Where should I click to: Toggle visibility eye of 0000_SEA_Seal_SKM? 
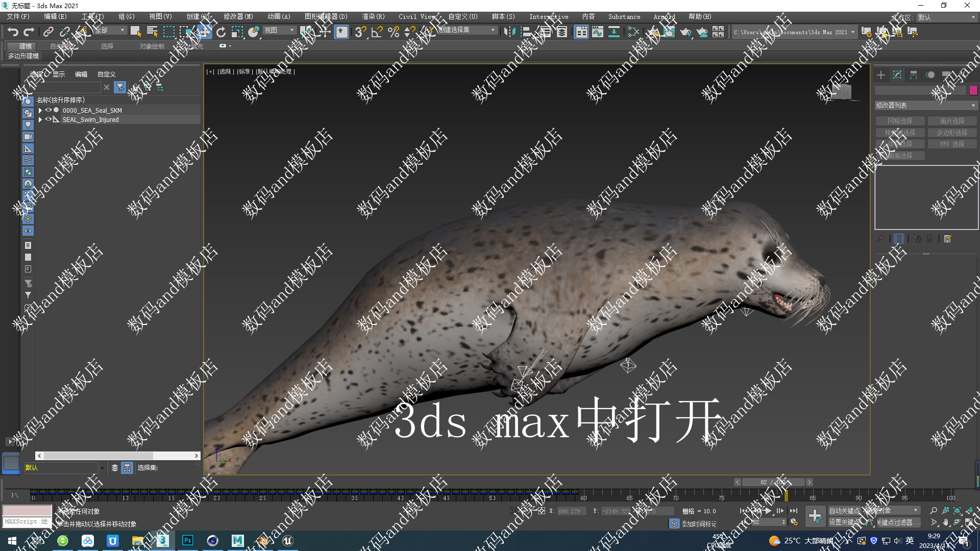pyautogui.click(x=48, y=110)
